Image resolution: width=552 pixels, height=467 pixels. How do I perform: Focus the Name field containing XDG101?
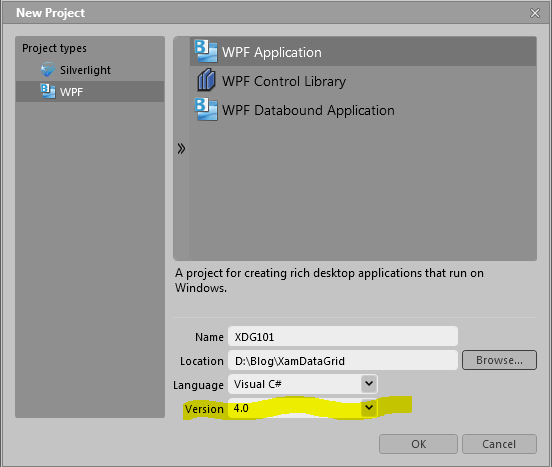[343, 336]
